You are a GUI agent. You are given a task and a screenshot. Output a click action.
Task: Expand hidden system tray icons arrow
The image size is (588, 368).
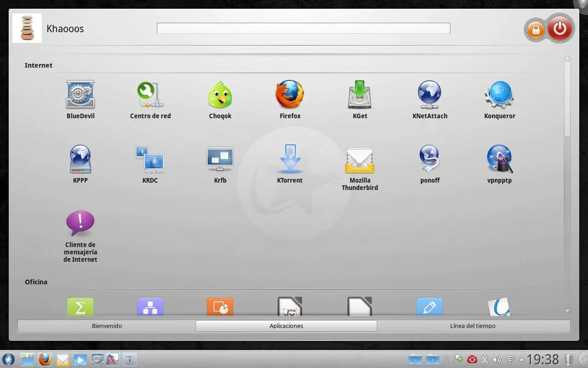pos(521,359)
